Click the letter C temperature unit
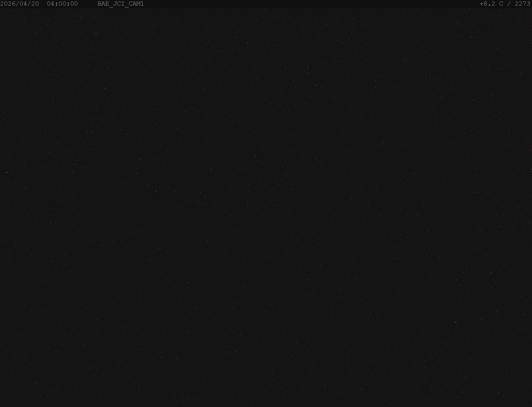This screenshot has width=532, height=407. (x=501, y=4)
